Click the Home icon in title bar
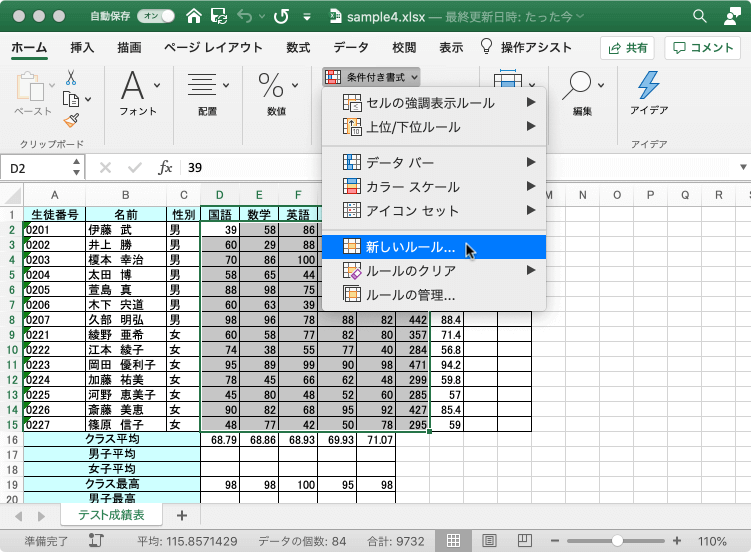Screen dimensions: 751x552 194,16
